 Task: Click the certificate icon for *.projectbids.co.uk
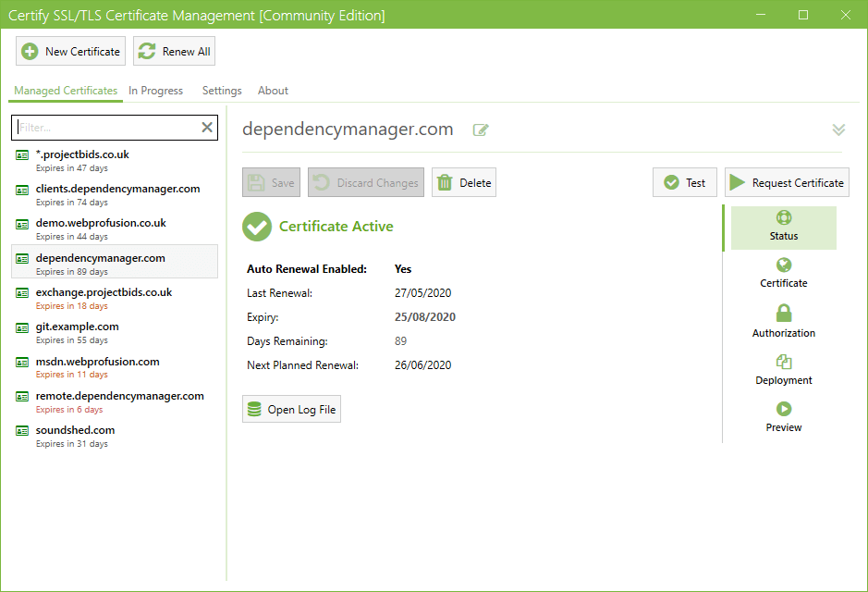click(x=22, y=155)
